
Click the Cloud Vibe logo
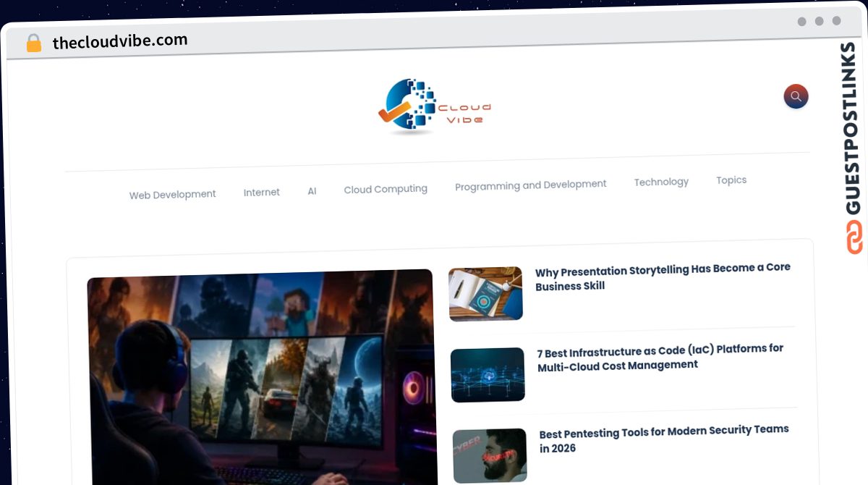[435, 107]
